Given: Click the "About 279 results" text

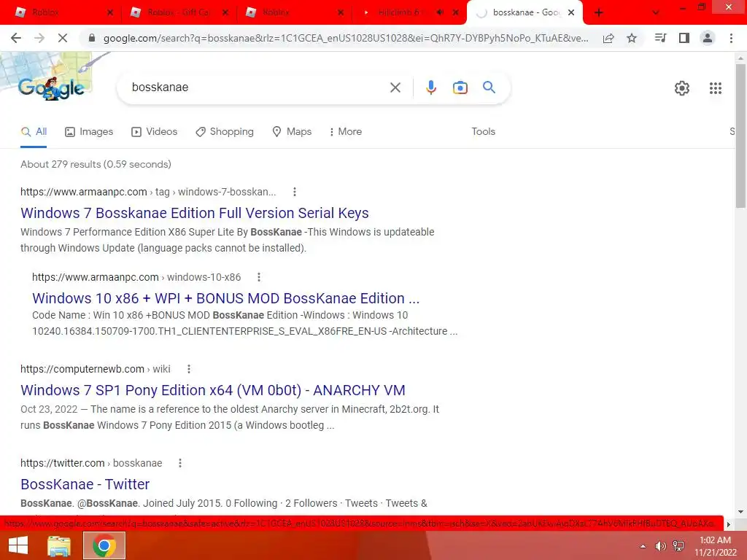Looking at the screenshot, I should coord(96,164).
